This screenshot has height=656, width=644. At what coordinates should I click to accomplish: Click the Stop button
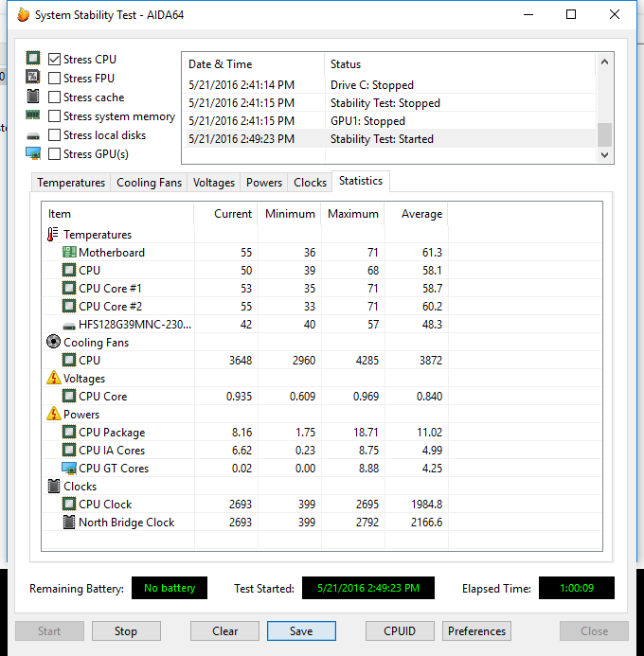tap(126, 630)
